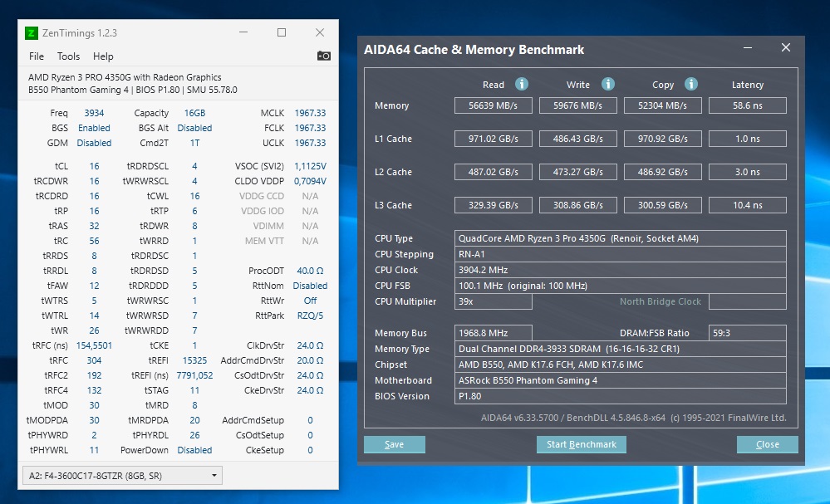Click the ProcODT value 40.0 Ω
Screen dimensions: 830x504
(x=310, y=271)
